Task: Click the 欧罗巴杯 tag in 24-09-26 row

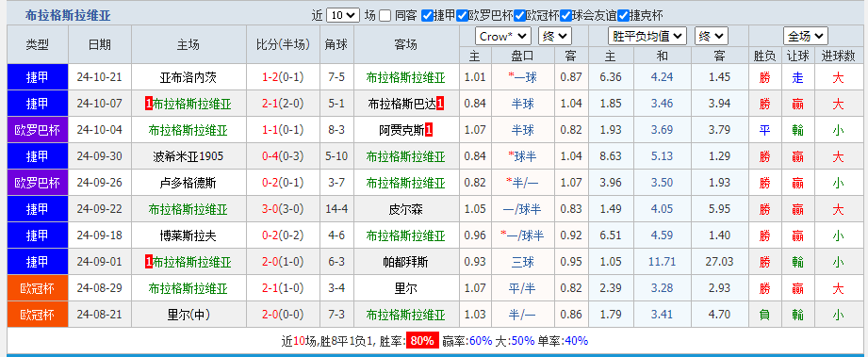Action: (38, 183)
